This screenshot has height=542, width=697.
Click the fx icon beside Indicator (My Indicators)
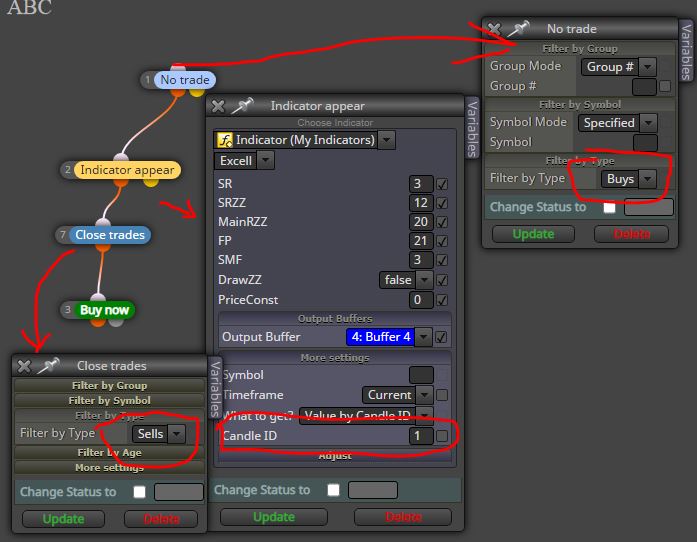tap(224, 140)
